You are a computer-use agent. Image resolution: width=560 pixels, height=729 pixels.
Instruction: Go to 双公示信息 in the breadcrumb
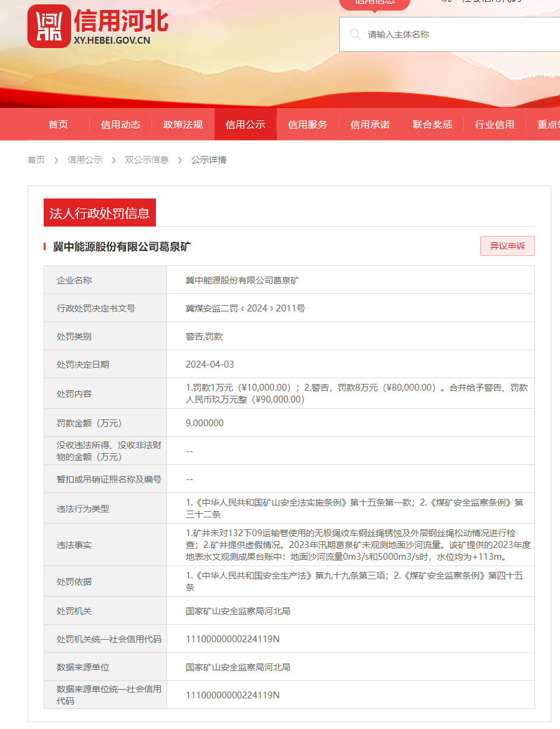147,160
